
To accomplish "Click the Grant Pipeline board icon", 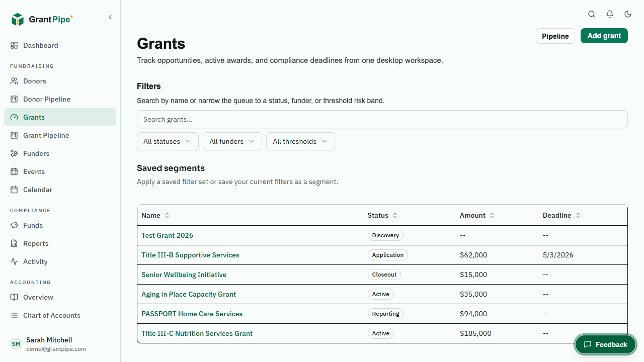I will [14, 135].
